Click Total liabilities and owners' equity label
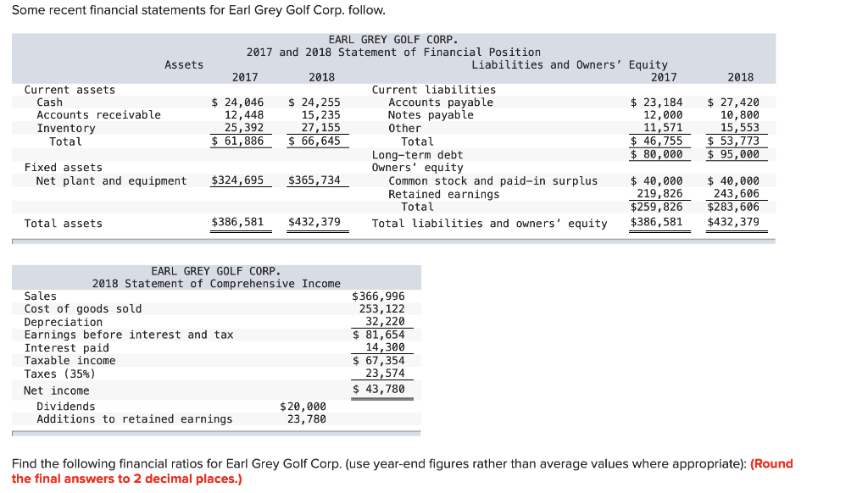Viewport: 868px width, 493px height. 489,224
